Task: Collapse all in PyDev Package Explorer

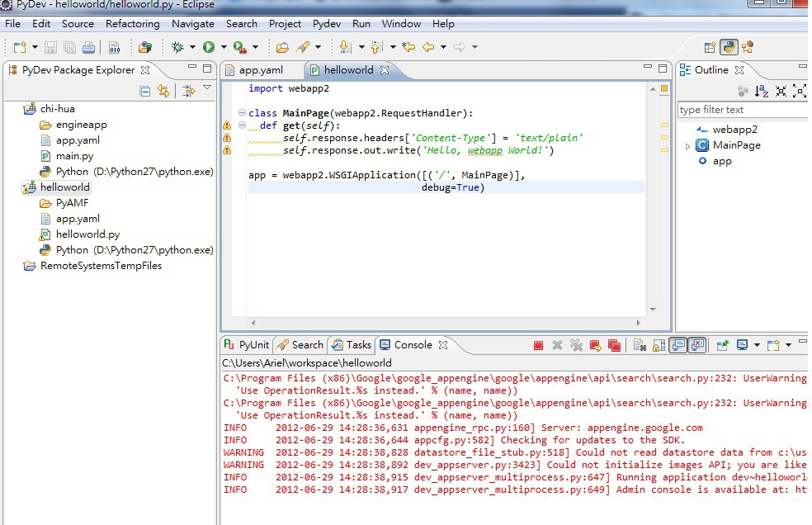Action: (145, 92)
